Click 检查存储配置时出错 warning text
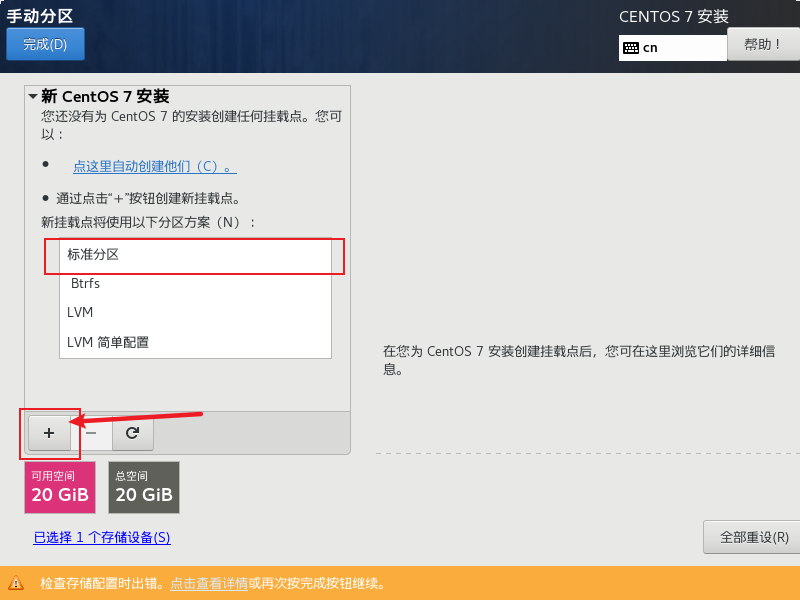The image size is (800, 600). [x=102, y=583]
